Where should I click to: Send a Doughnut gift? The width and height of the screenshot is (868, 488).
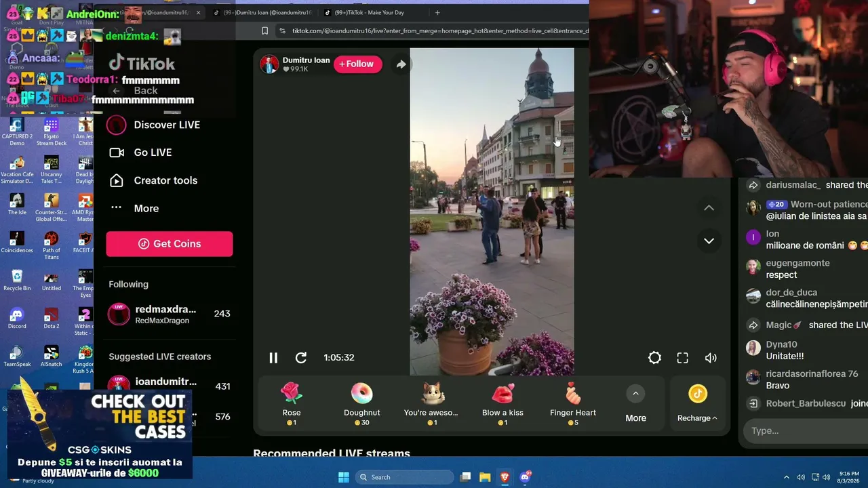[361, 404]
